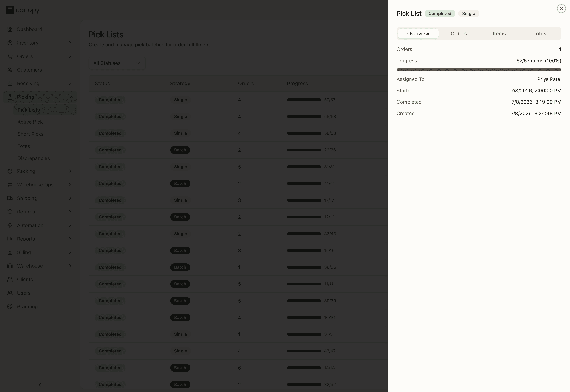Click the Orders cart icon
The height and width of the screenshot is (392, 570).
[10, 56]
